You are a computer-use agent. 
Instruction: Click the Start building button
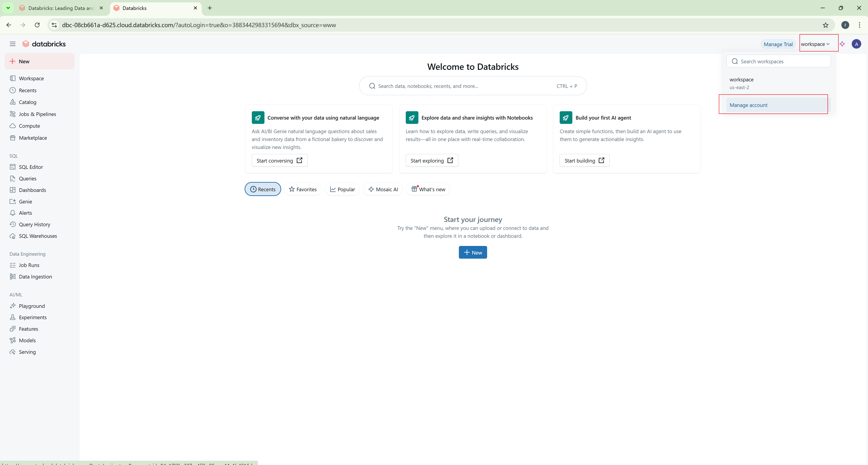coord(585,161)
